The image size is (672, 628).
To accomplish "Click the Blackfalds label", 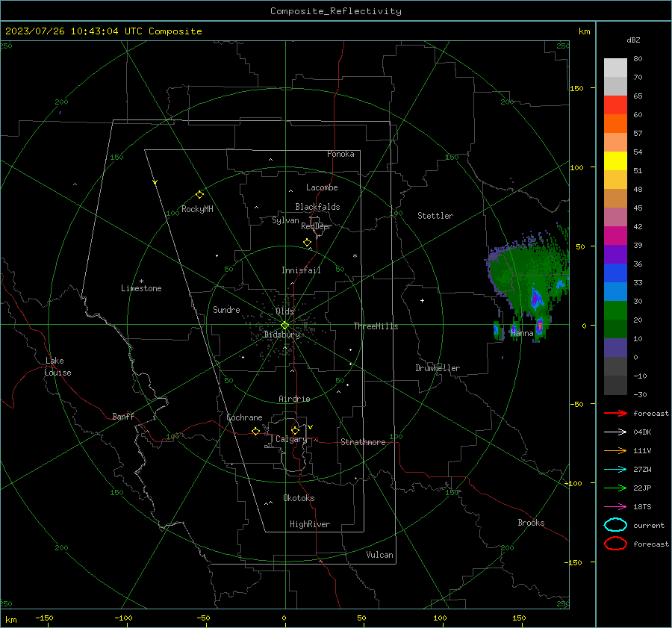I will click(317, 207).
